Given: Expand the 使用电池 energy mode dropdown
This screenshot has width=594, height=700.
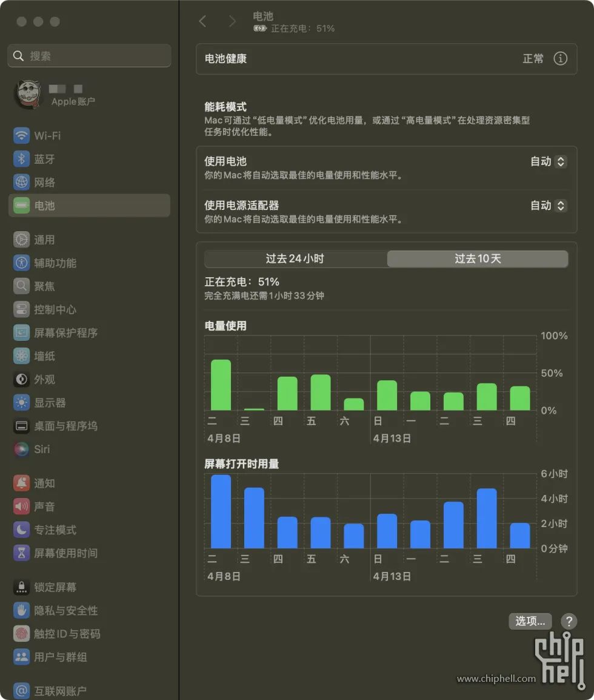Looking at the screenshot, I should 549,161.
